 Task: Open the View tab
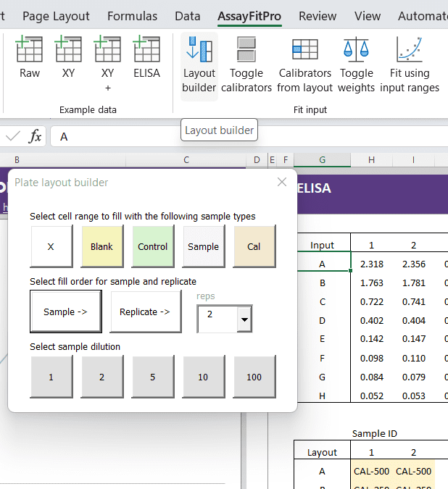point(368,16)
